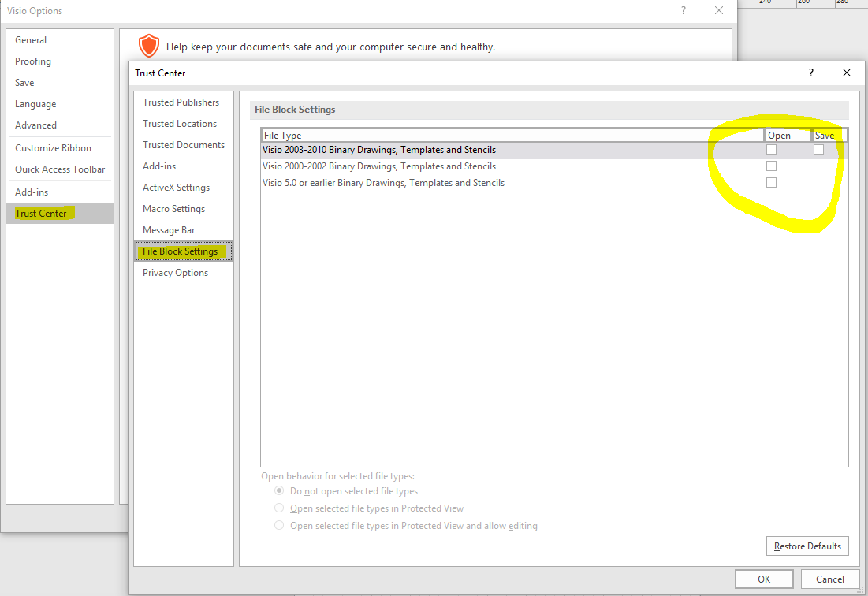Check Open for Visio 2003-2010 Binary Drawings
This screenshot has width=868, height=596.
(771, 150)
